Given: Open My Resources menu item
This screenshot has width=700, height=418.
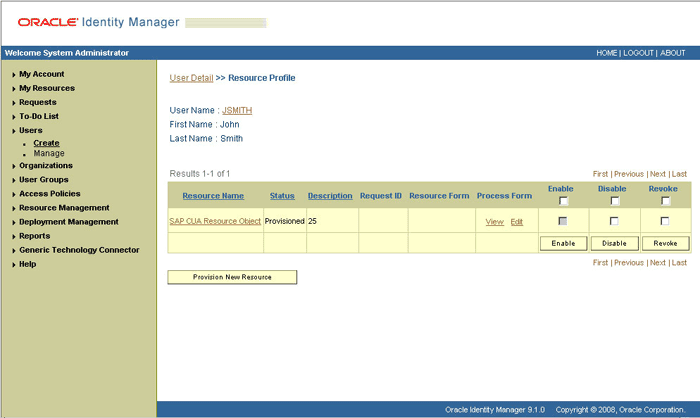Looking at the screenshot, I should pos(47,88).
